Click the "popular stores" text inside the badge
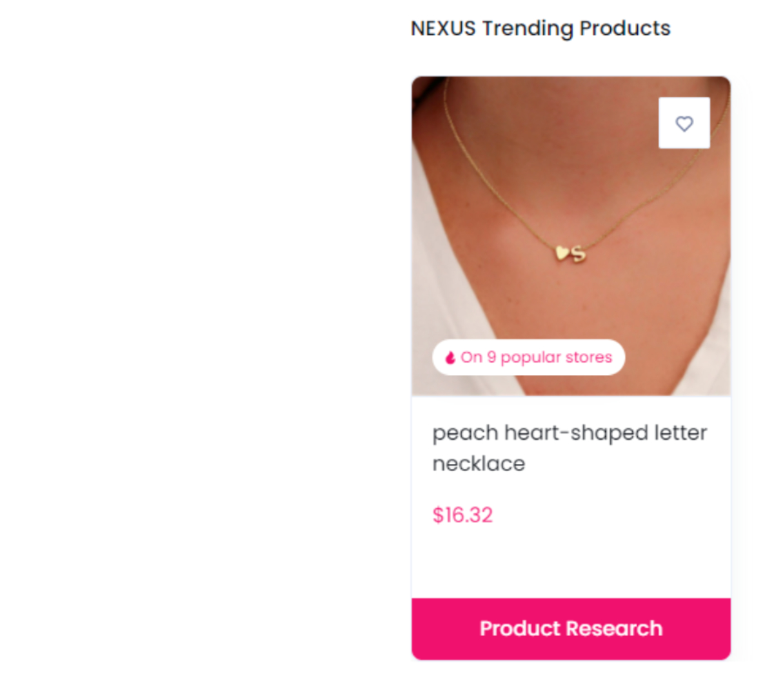Screen dimensions: 774x700 pos(556,357)
